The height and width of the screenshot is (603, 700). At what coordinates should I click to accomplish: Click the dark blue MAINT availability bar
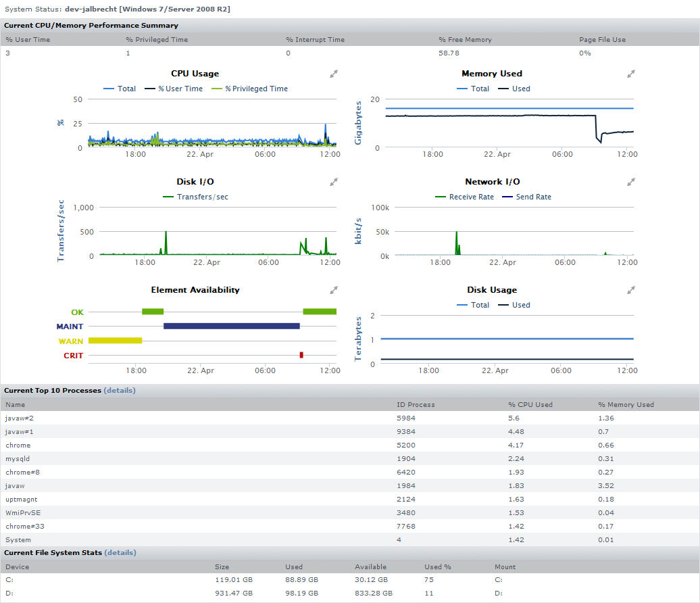pos(231,326)
